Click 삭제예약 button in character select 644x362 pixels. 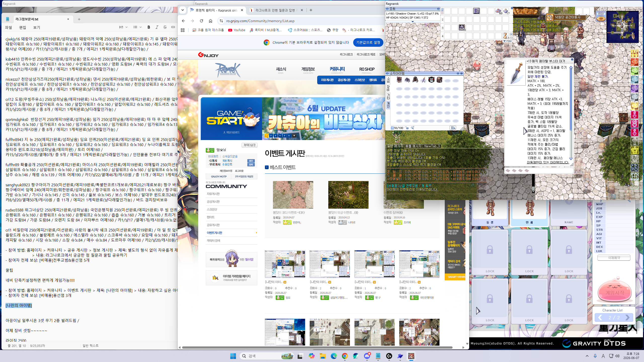click(614, 258)
